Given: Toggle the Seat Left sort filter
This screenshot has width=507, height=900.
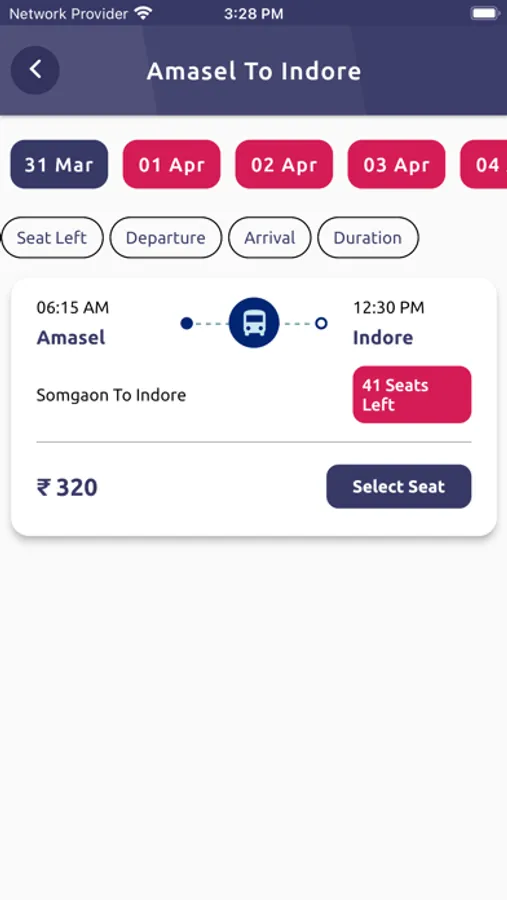Looking at the screenshot, I should (x=52, y=238).
